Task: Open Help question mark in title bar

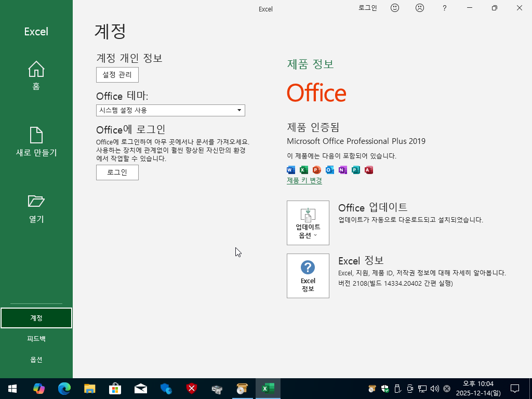Action: pos(445,8)
